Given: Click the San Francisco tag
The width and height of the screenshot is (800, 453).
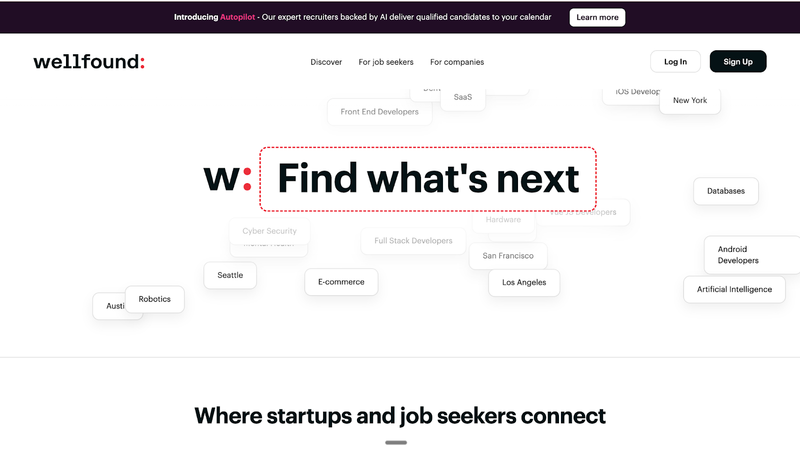Looking at the screenshot, I should point(508,256).
